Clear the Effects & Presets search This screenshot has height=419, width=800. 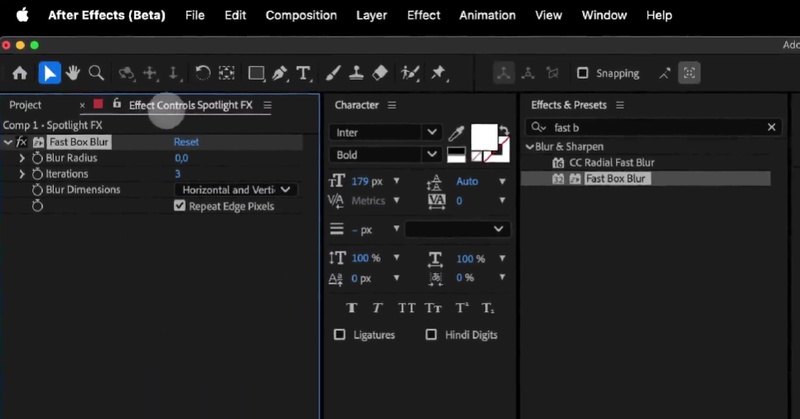click(771, 127)
